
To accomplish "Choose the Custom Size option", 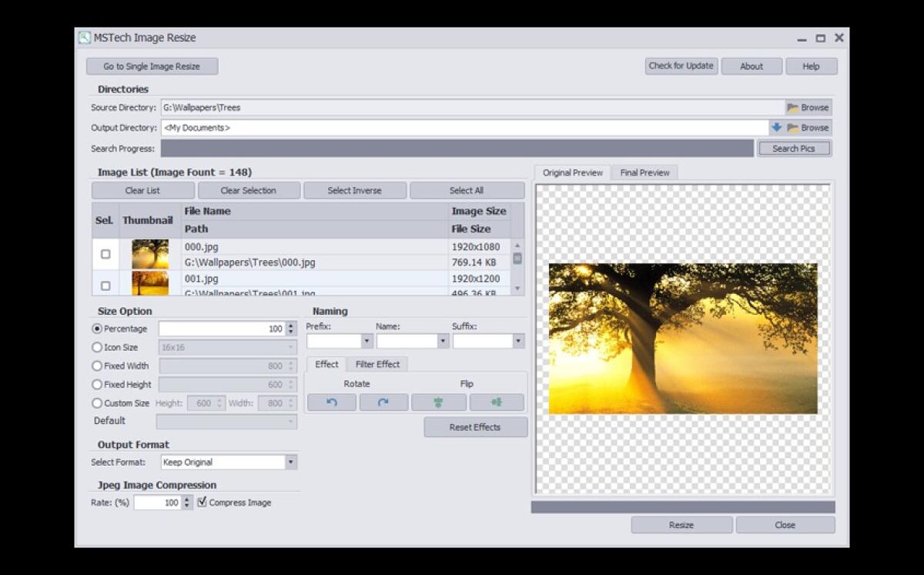I will click(x=96, y=403).
